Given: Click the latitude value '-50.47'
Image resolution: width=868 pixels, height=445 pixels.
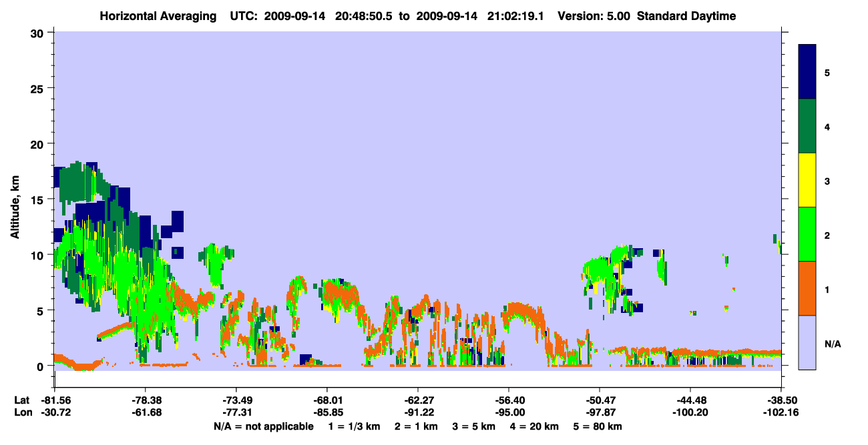Looking at the screenshot, I should (x=599, y=400).
